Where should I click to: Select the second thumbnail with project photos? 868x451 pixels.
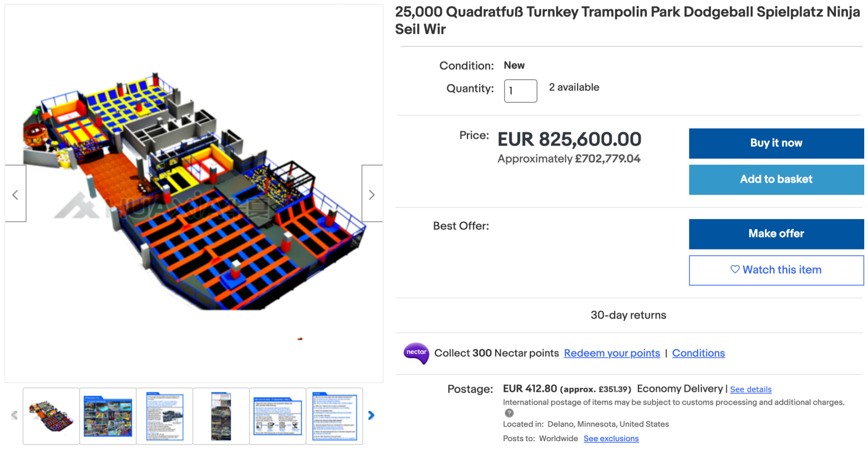[108, 416]
